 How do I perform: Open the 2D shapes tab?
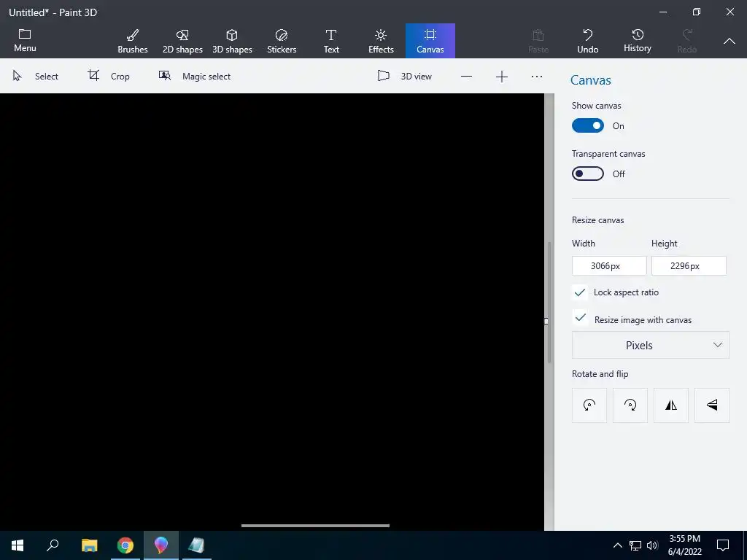pyautogui.click(x=182, y=41)
